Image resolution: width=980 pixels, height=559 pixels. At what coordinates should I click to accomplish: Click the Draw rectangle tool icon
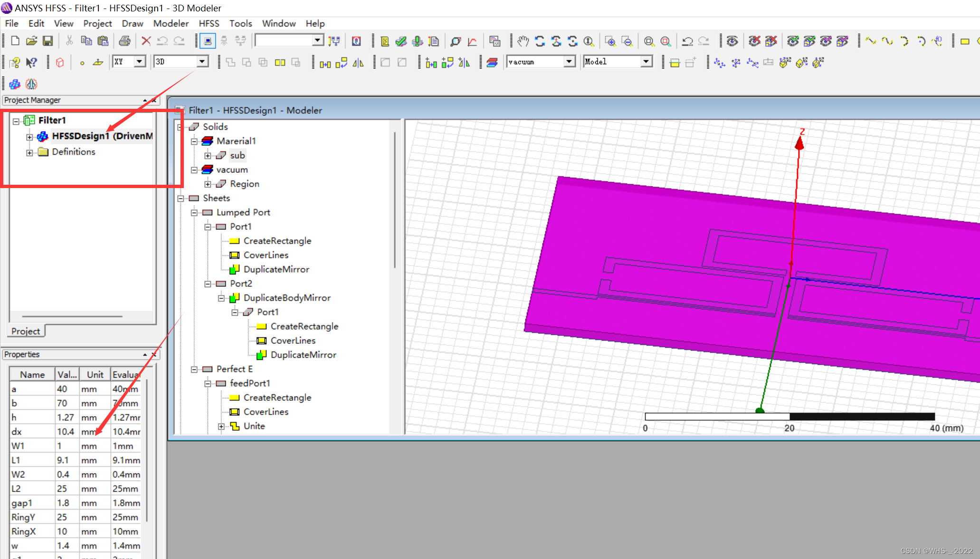pyautogui.click(x=965, y=41)
